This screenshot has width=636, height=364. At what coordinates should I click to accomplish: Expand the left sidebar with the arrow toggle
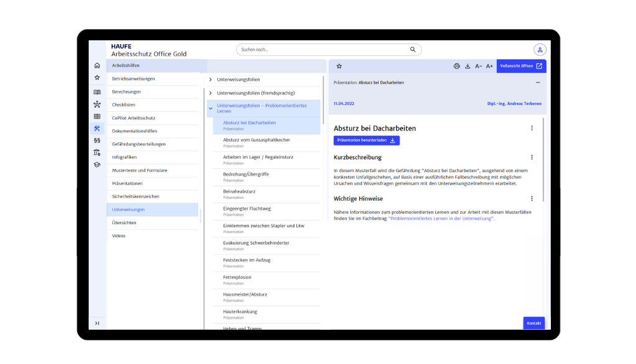(97, 323)
